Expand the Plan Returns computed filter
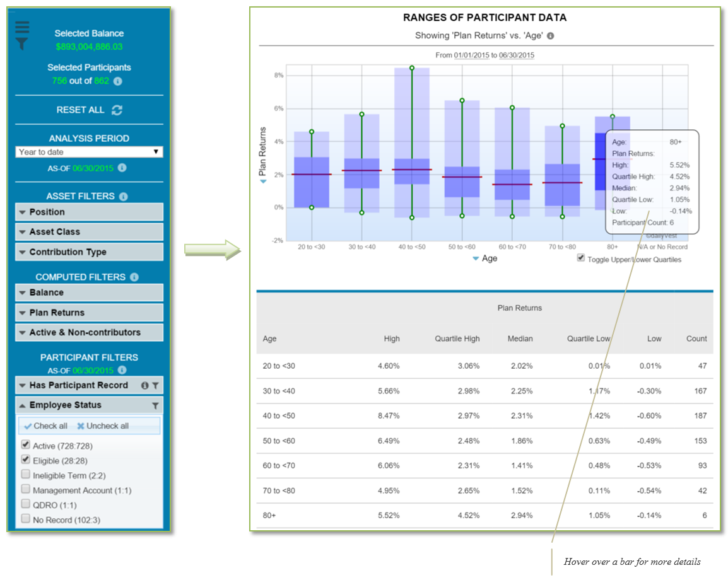 coord(89,313)
